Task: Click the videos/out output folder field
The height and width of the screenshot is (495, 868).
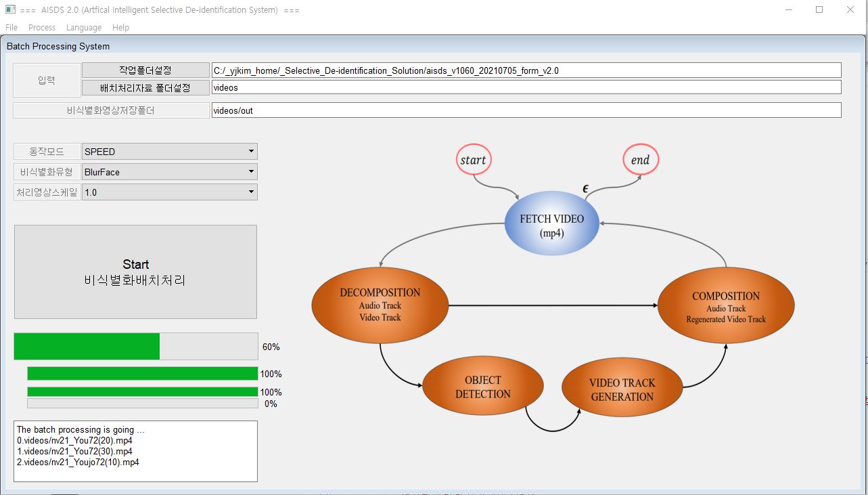Action: point(526,110)
